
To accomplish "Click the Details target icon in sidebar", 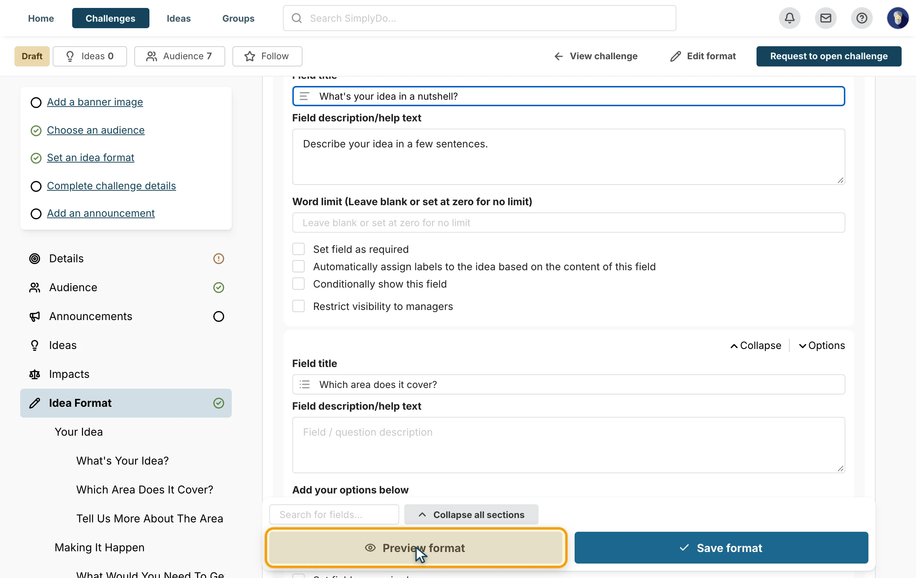I will [35, 259].
